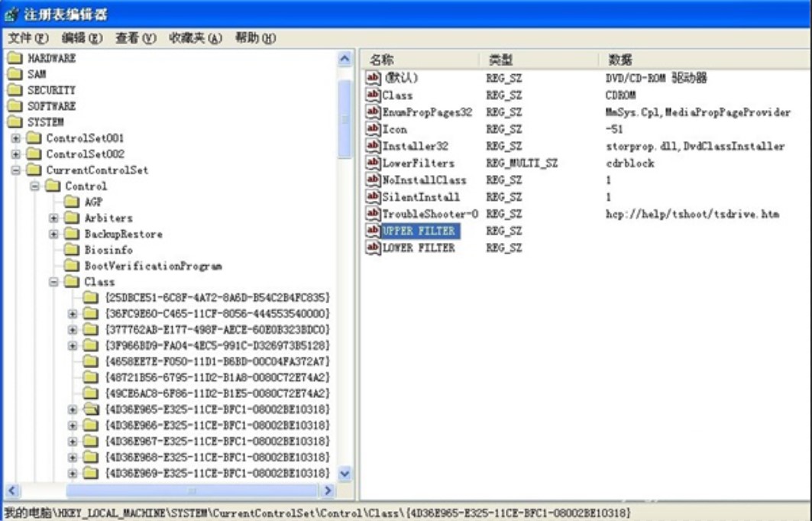812x521 pixels.
Task: Select the {48721B56-6795...} key
Action: [x=218, y=377]
